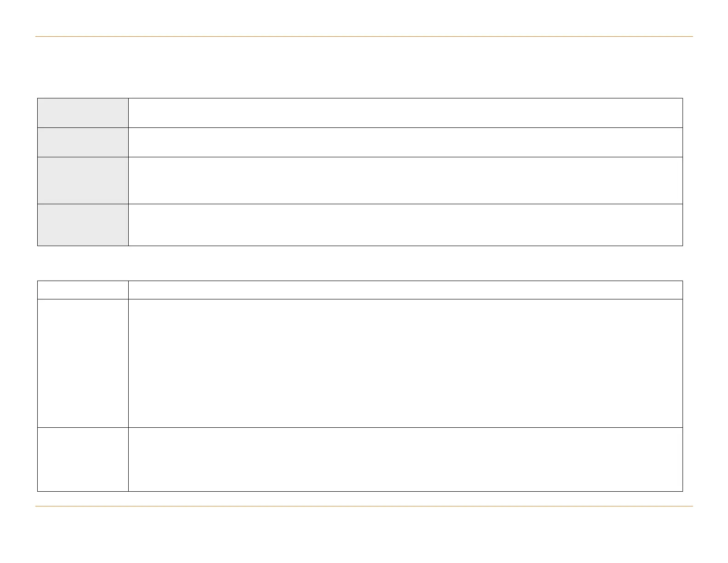The width and height of the screenshot is (728, 563).
Task: Click the tallest wide cell in lower table
Action: click(405, 363)
